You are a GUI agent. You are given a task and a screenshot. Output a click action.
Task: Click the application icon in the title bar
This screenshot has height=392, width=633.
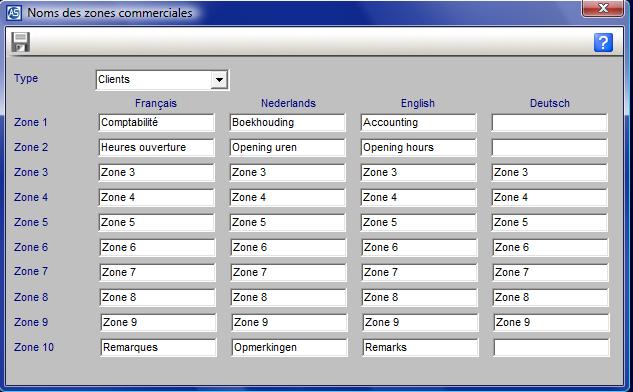14,13
